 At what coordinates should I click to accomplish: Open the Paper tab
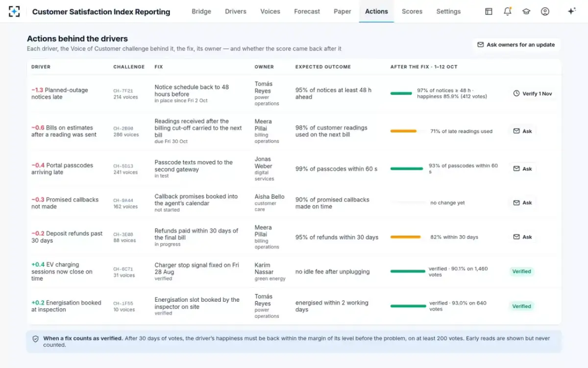[343, 11]
